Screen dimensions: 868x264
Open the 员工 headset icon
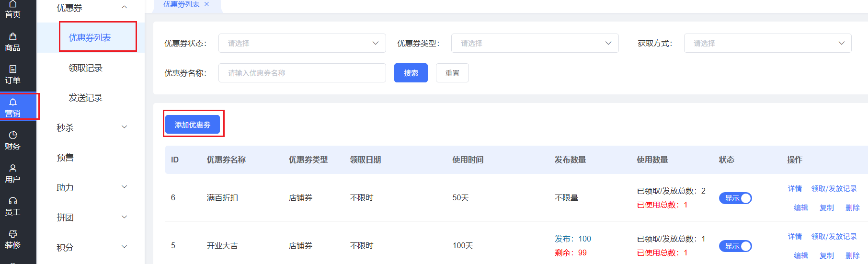point(13,201)
